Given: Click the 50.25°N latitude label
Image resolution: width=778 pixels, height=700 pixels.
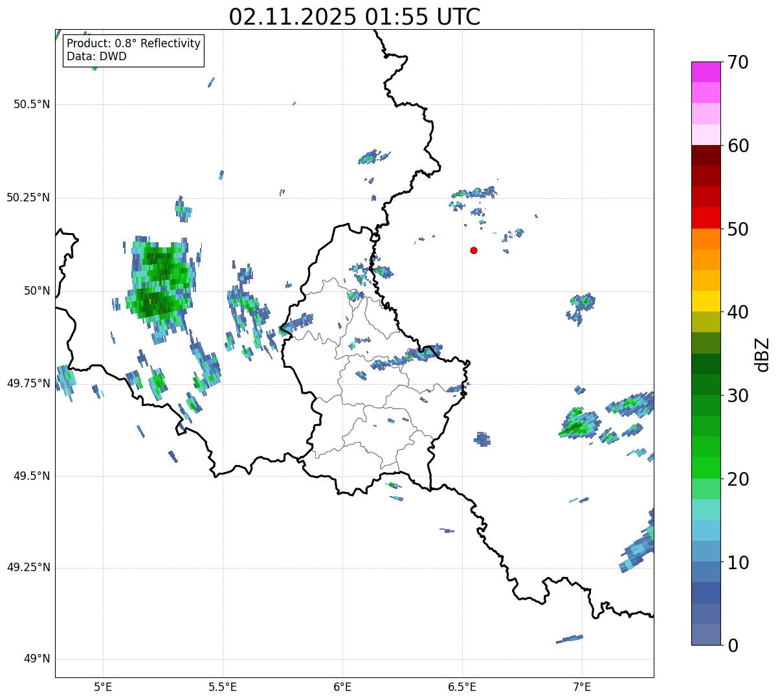Looking at the screenshot, I should point(28,198).
